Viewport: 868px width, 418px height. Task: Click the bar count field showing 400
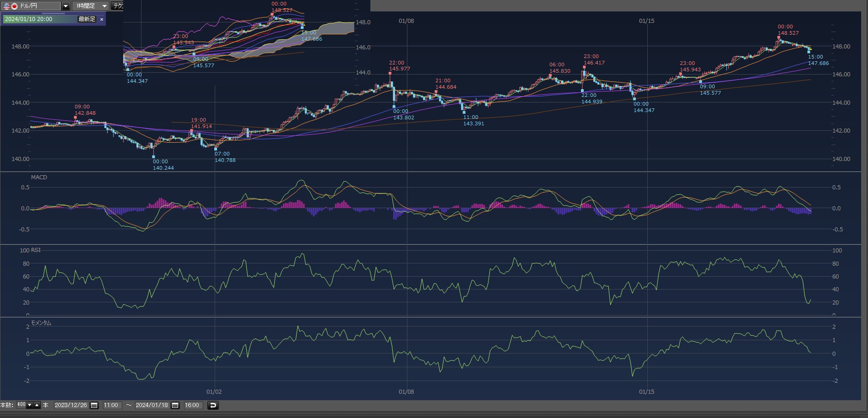click(21, 405)
